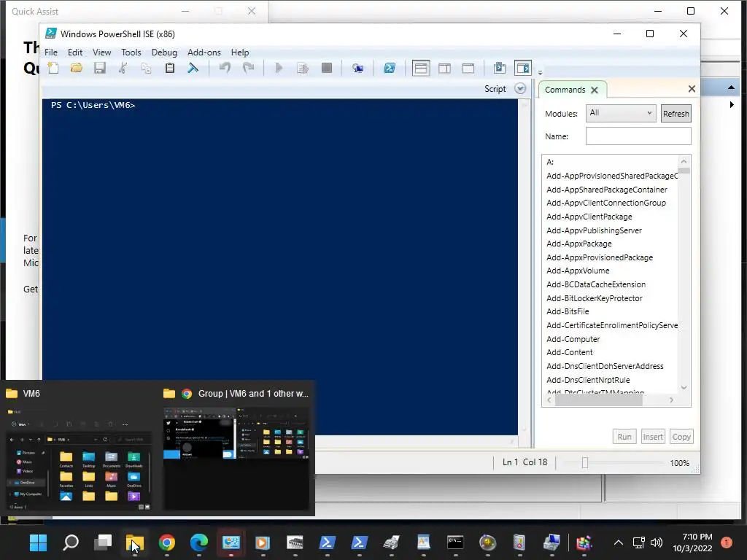The image size is (747, 560).
Task: Select Add-AppxPackage in command list
Action: 578,244
